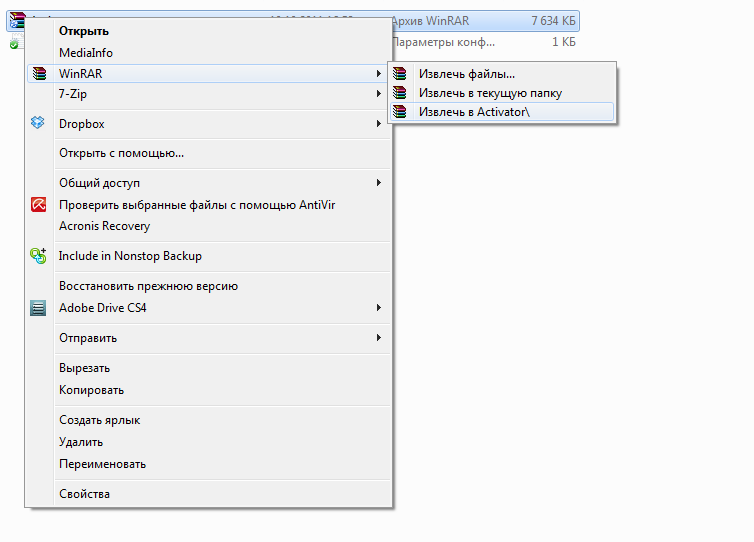Choose 'Переименовать' to rename file
Image resolution: width=754 pixels, height=542 pixels.
102,464
